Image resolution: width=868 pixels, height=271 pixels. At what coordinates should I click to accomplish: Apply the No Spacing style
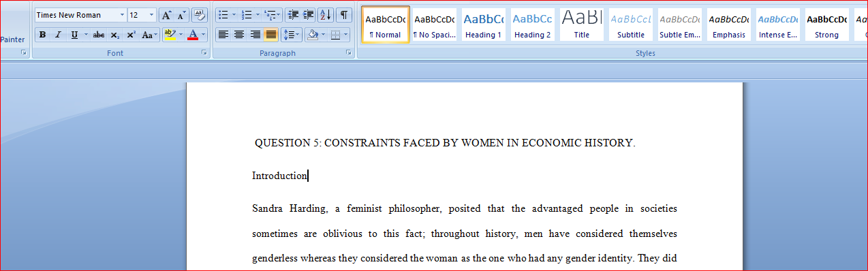[x=435, y=25]
